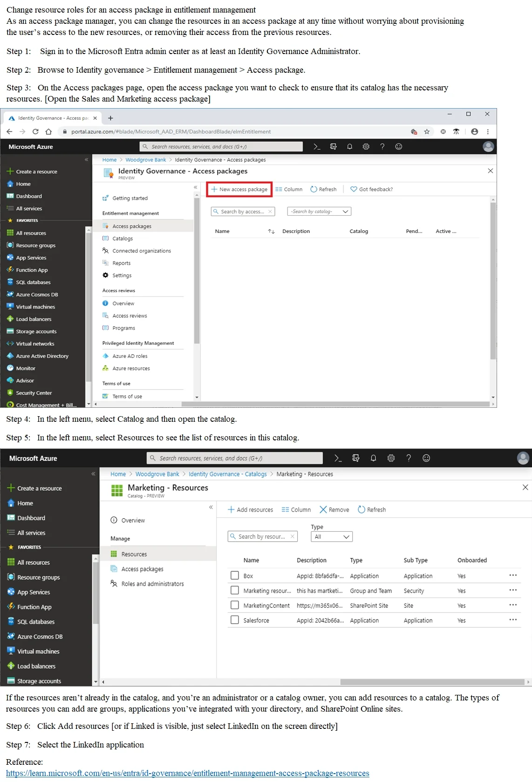Tick the Salesforce row checkbox
Image resolution: width=532 pixels, height=782 pixels.
(235, 620)
